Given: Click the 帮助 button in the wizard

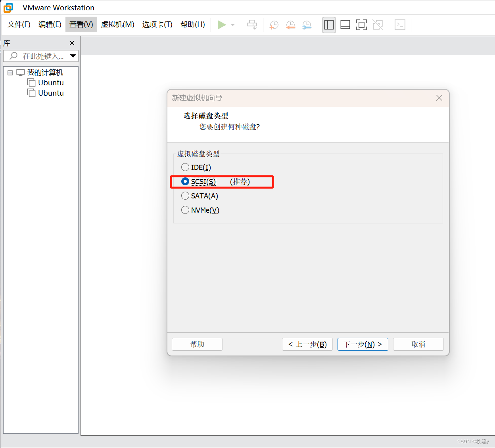Looking at the screenshot, I should (197, 344).
